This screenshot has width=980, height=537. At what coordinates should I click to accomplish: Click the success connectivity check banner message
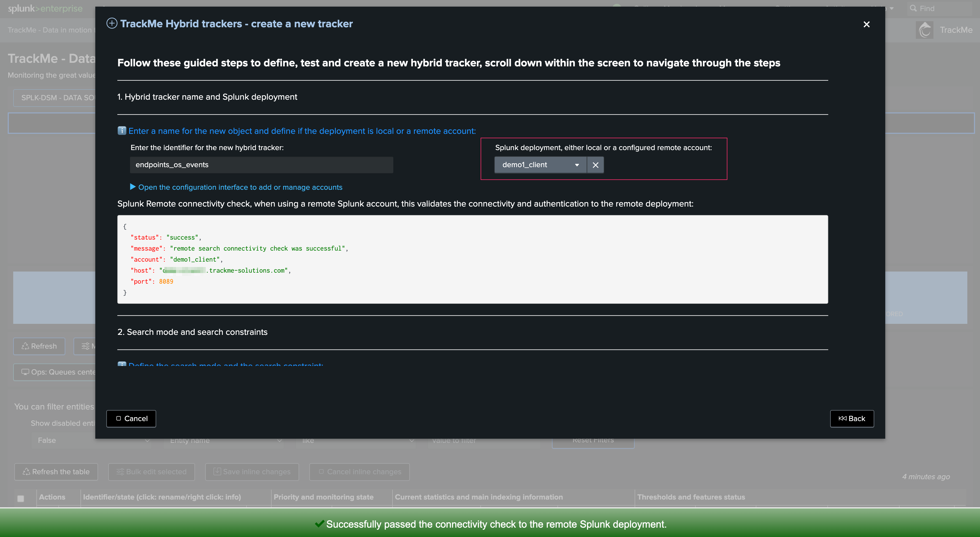496,524
